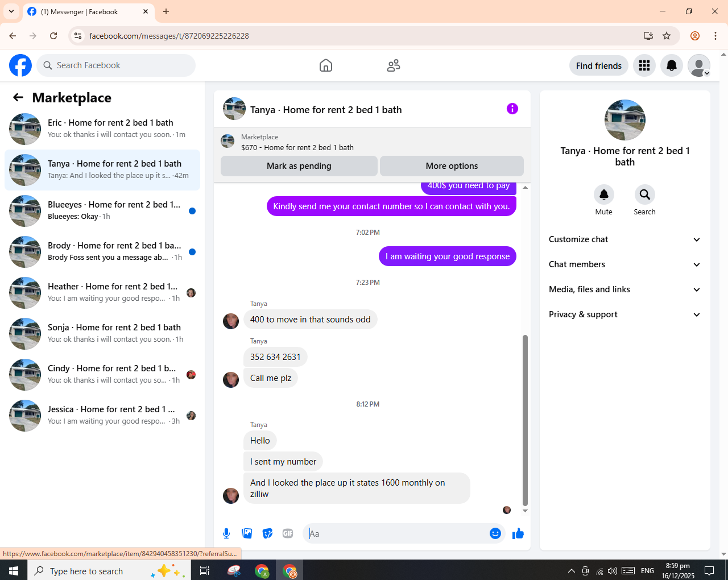Click the Find friends button
The image size is (728, 580).
click(x=599, y=65)
